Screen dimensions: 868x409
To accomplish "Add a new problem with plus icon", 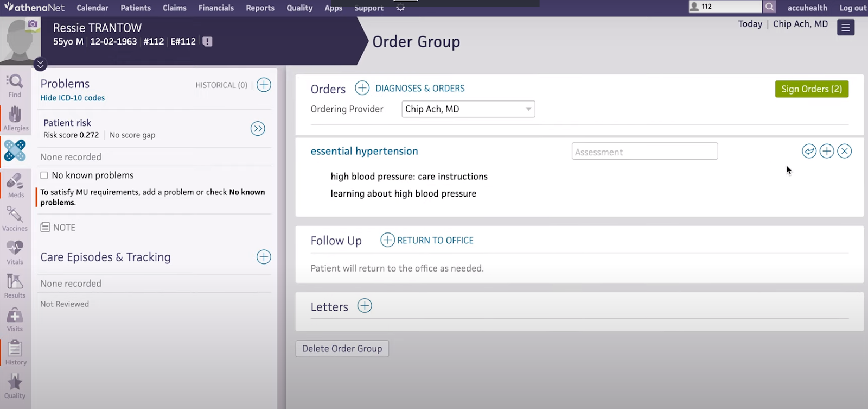I will tap(264, 85).
